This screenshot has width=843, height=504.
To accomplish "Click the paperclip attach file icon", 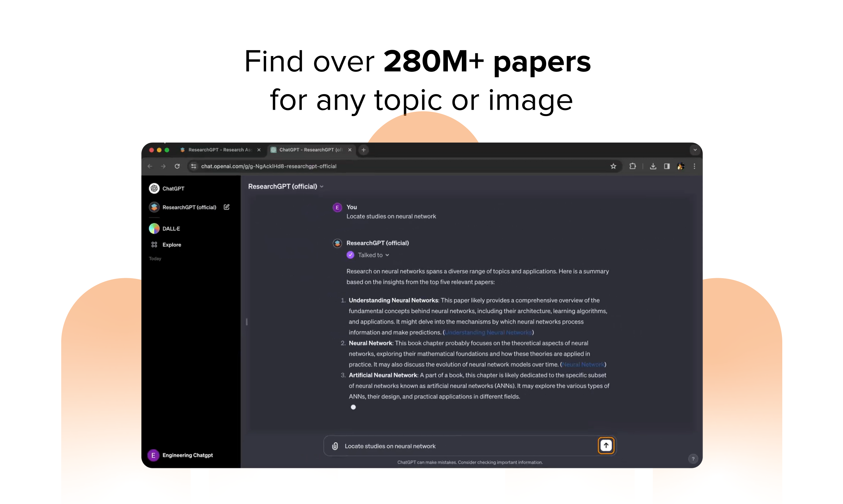I will (x=335, y=446).
